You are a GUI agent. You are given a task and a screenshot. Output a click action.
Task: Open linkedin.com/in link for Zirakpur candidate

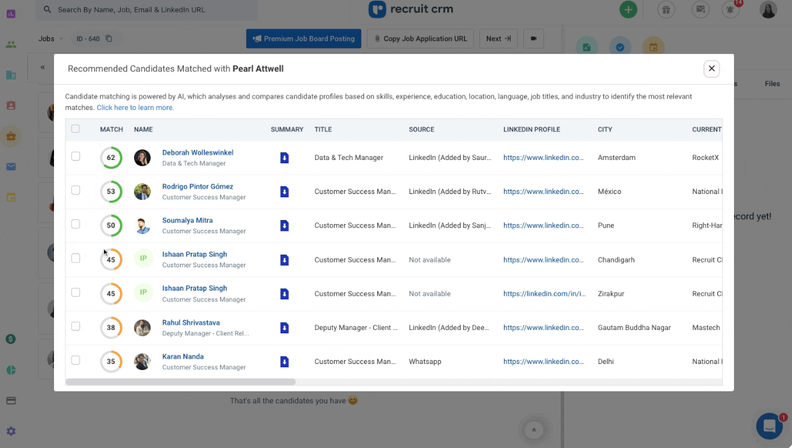544,293
